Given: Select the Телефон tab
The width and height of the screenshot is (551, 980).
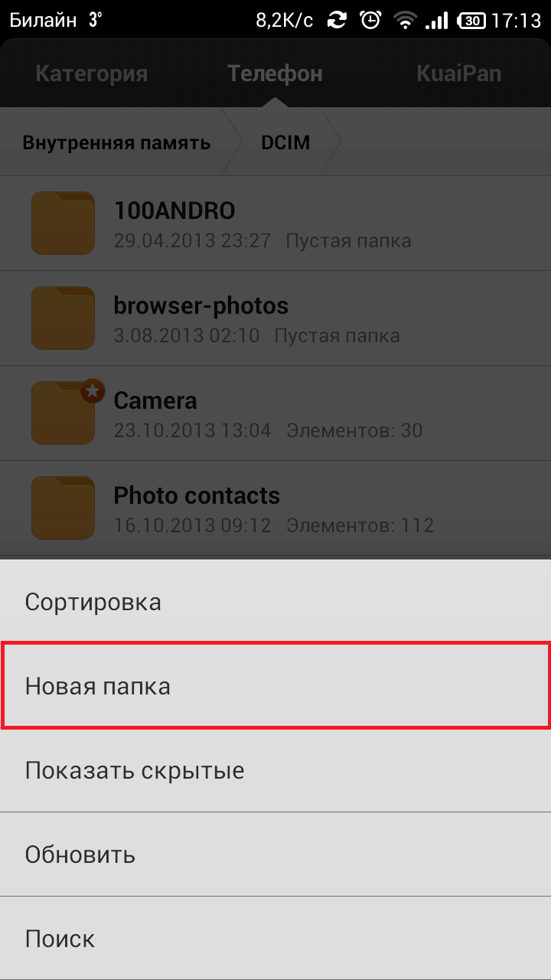Looking at the screenshot, I should pos(275,73).
